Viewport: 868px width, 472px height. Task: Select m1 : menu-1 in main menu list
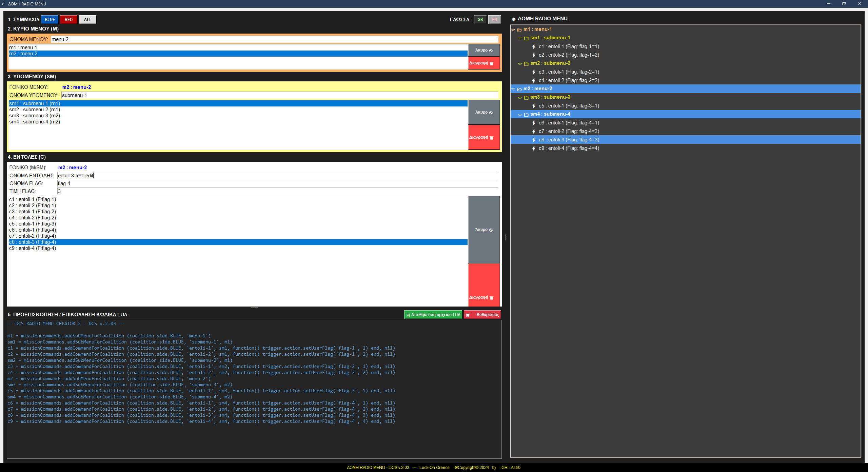[23, 47]
